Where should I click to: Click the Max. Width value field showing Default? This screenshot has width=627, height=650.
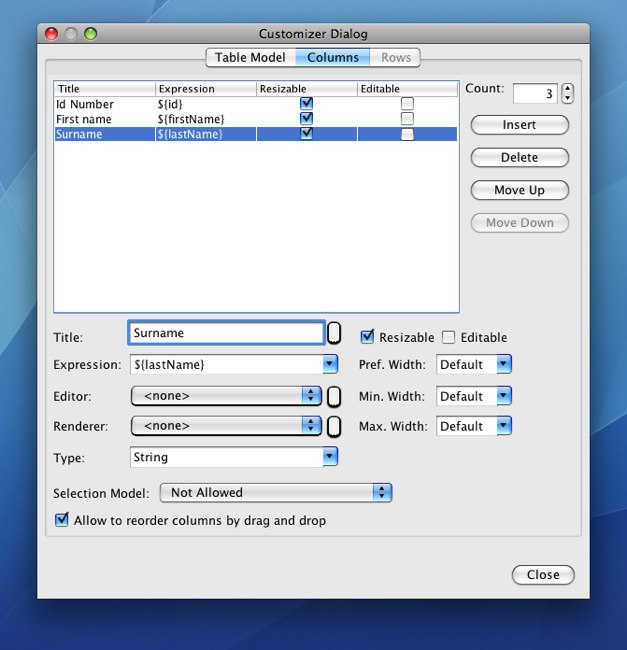point(467,426)
